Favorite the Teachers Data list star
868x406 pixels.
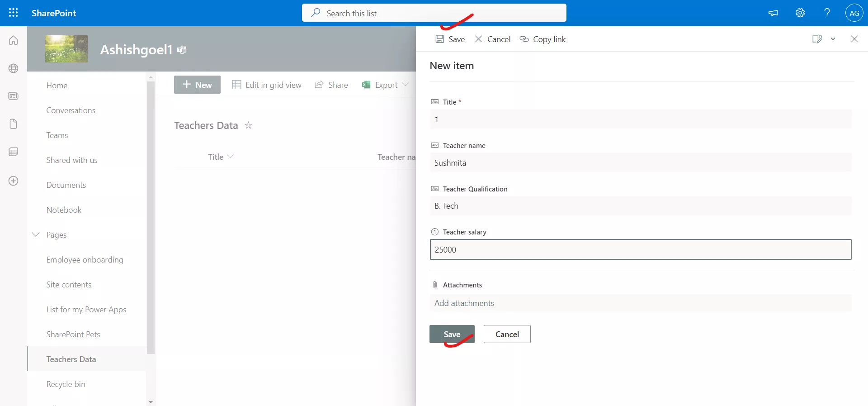(248, 125)
